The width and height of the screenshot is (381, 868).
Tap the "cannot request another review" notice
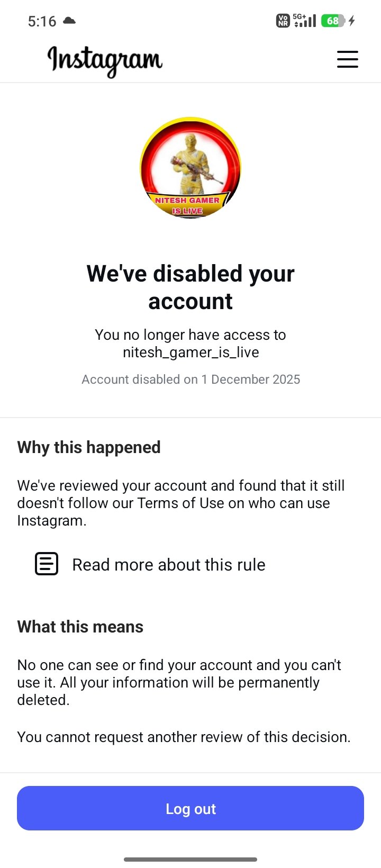pos(184,737)
